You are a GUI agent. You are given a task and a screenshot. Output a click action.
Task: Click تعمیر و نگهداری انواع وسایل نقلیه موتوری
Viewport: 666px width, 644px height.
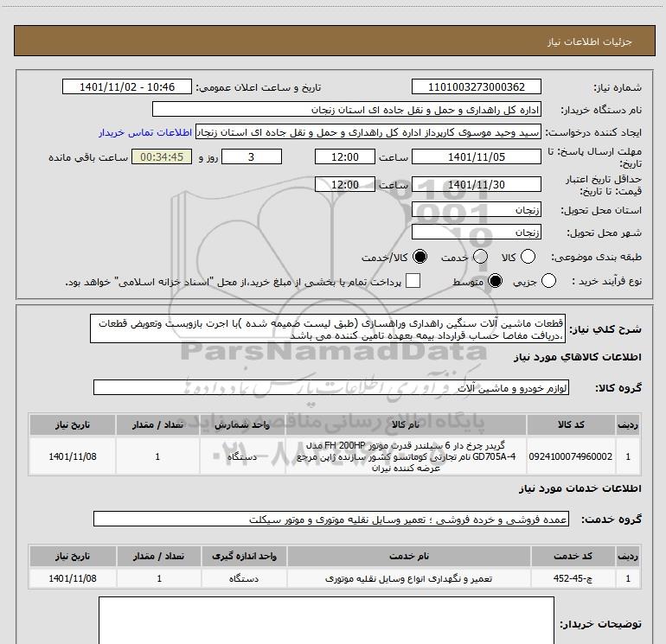408,578
